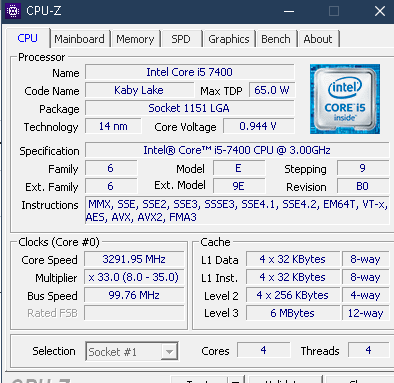Click the empty Rated FSB field
This screenshot has width=394, height=383.
click(x=134, y=313)
